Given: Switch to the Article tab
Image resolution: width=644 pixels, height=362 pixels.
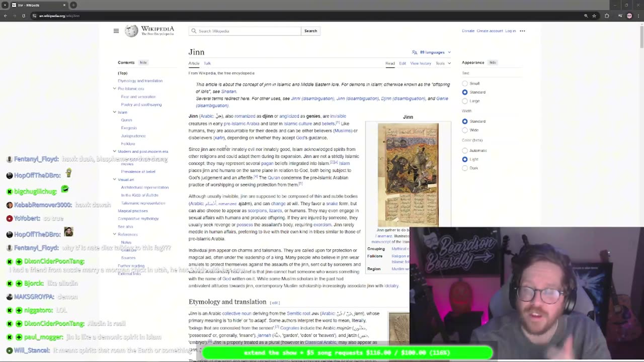Looking at the screenshot, I should click(194, 63).
